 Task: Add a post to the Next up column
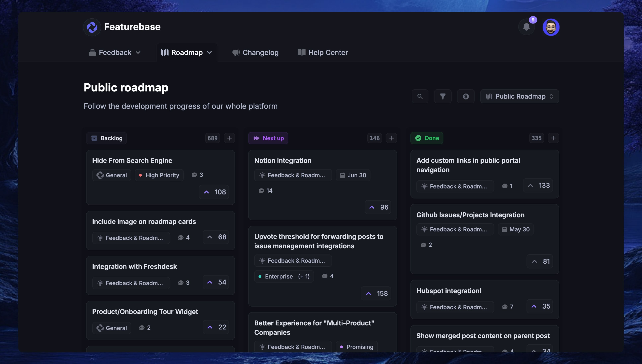point(391,138)
